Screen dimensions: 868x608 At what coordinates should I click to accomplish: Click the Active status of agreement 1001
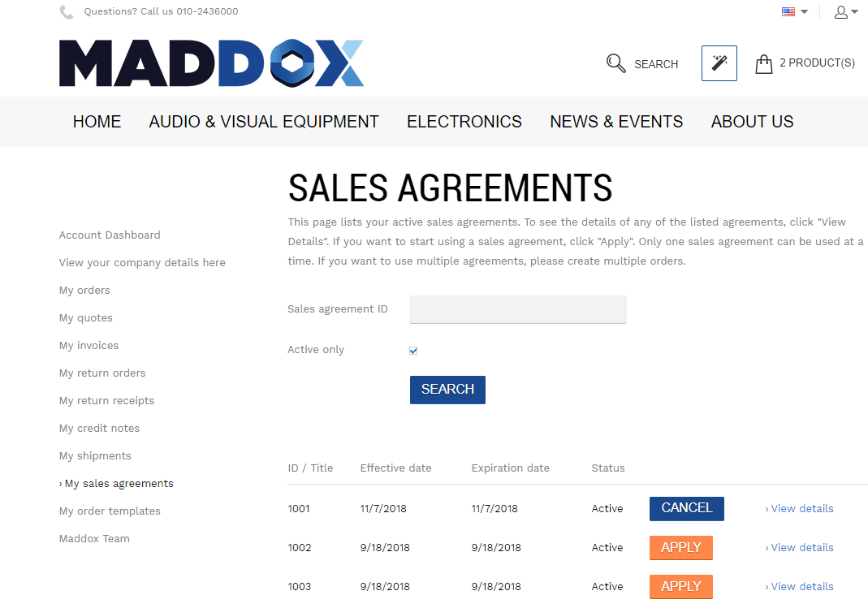(607, 508)
